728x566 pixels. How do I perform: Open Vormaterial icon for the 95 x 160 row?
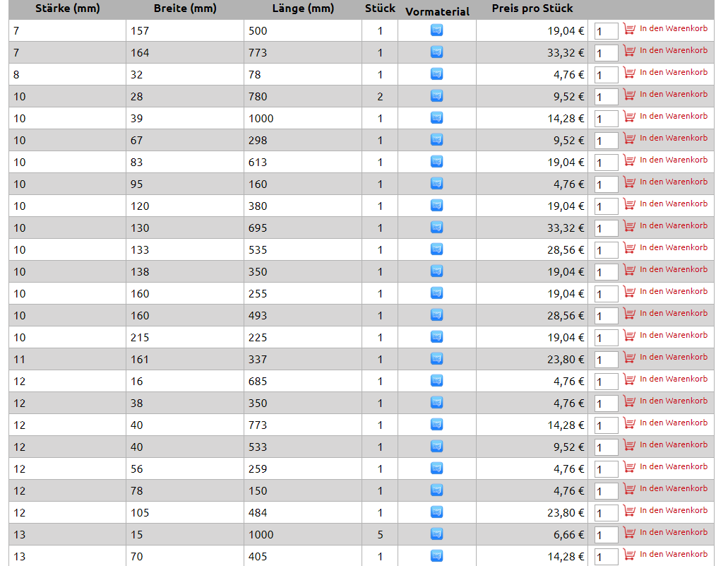click(436, 183)
